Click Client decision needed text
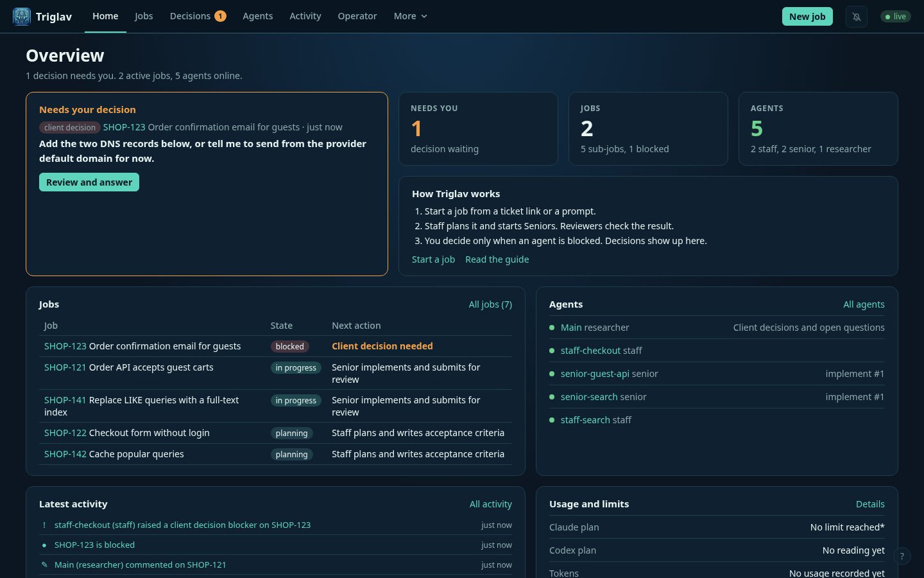The height and width of the screenshot is (578, 924). click(382, 346)
